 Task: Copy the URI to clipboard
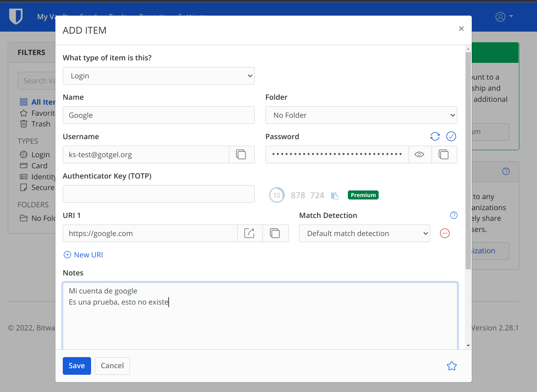[275, 234]
